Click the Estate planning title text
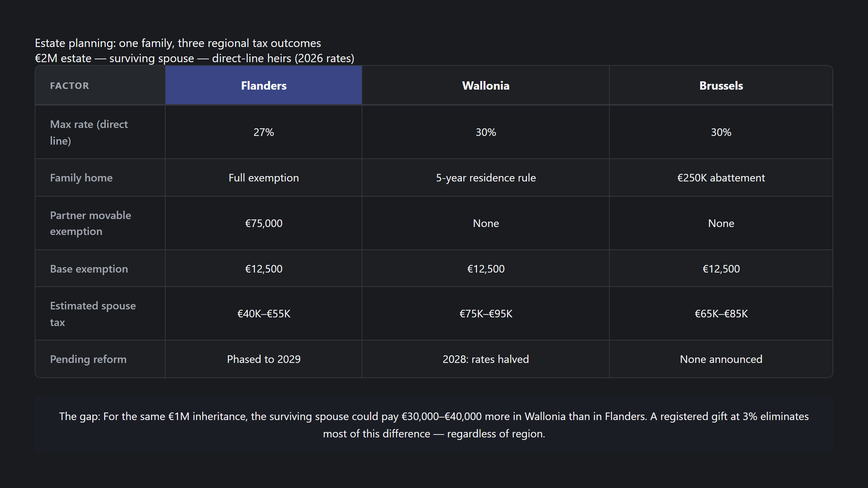The image size is (868, 488). point(178,43)
